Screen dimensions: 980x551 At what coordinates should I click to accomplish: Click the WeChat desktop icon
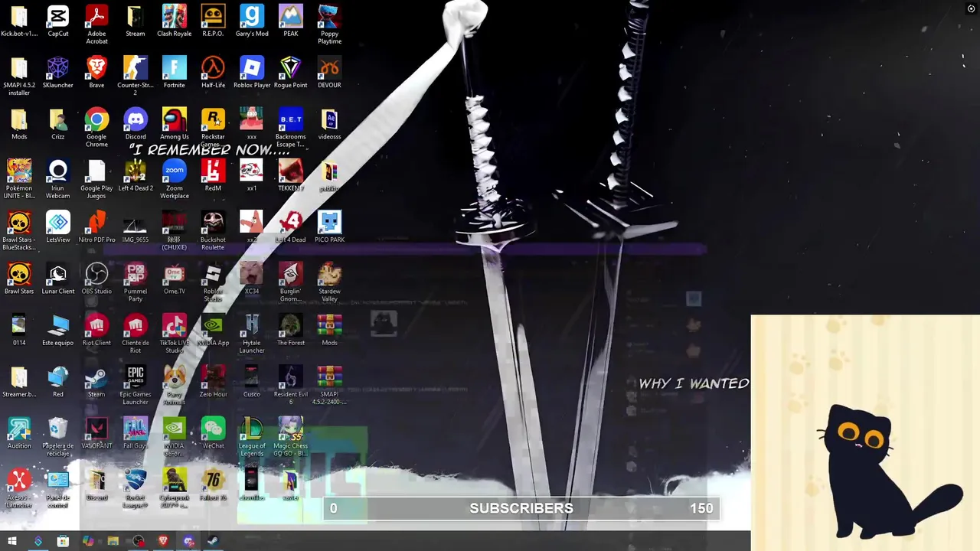(x=213, y=432)
